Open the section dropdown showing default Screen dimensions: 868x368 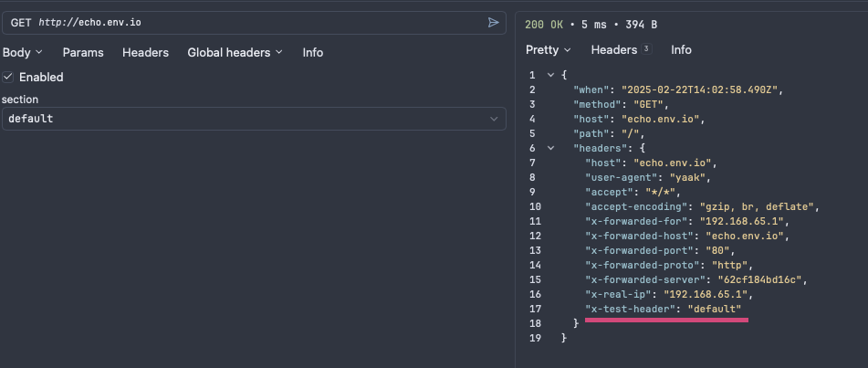pyautogui.click(x=246, y=119)
